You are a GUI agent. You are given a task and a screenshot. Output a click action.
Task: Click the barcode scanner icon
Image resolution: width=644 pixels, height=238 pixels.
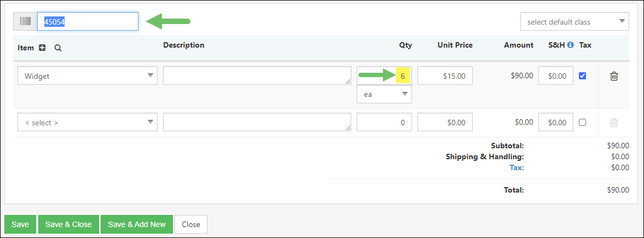click(x=25, y=21)
